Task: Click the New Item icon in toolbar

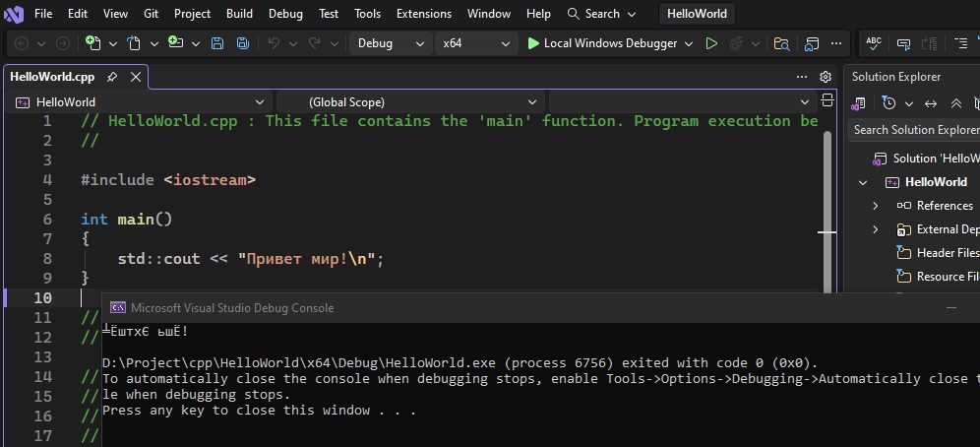Action: point(93,43)
